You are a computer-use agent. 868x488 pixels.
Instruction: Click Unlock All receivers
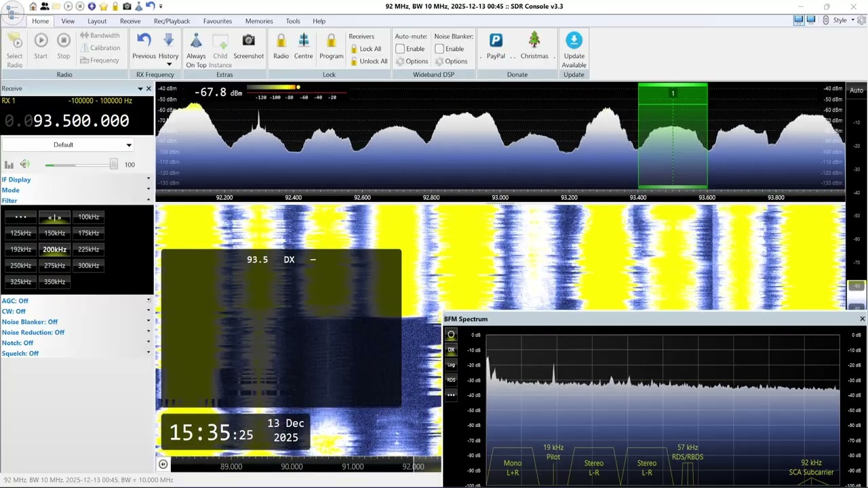pyautogui.click(x=369, y=61)
